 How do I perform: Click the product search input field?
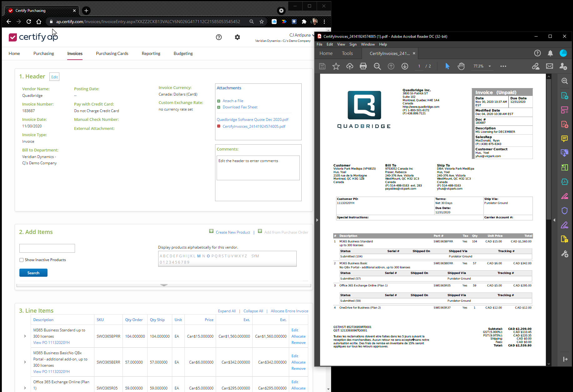pyautogui.click(x=47, y=248)
